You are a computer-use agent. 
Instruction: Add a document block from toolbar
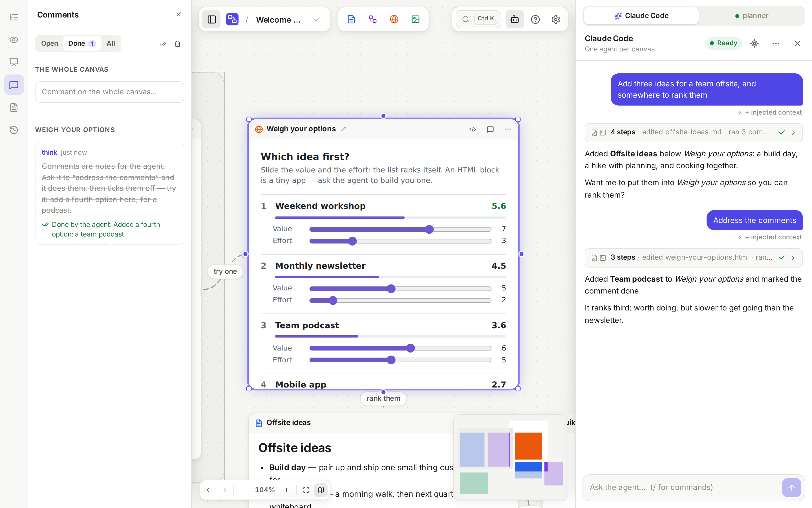click(351, 19)
